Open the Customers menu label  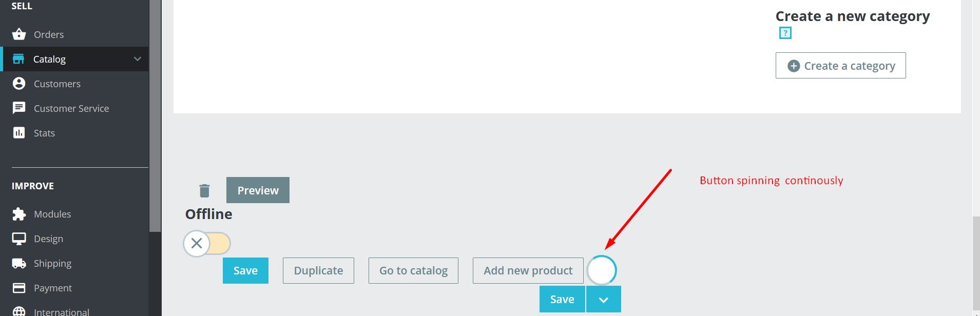(57, 84)
